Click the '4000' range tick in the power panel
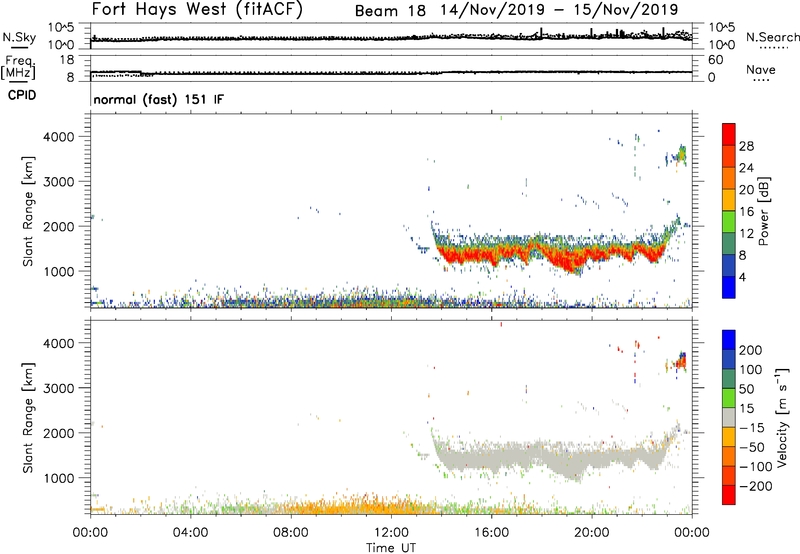 coord(59,137)
